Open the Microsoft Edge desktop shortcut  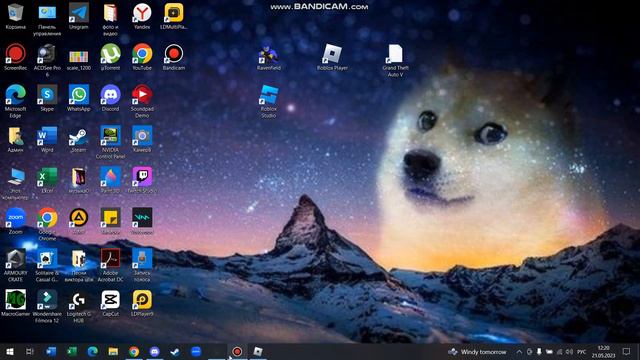(16, 102)
